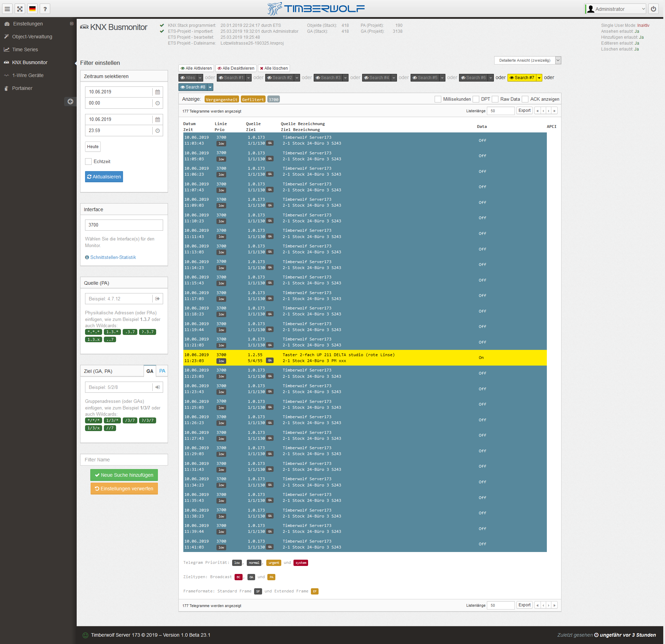Click GA badge in yellow 11:23:03 row
Screen dimensions: 665x644
(x=270, y=361)
